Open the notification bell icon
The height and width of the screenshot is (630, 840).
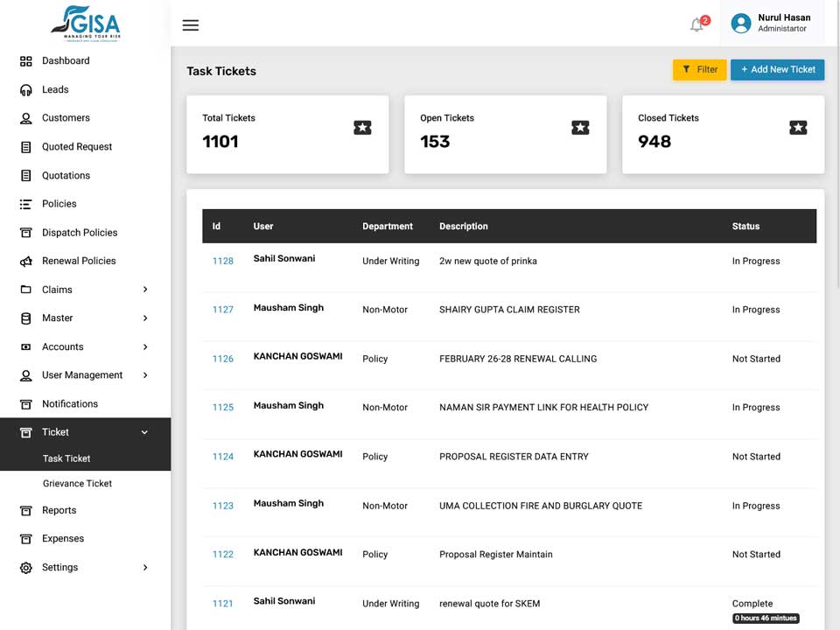click(x=696, y=24)
